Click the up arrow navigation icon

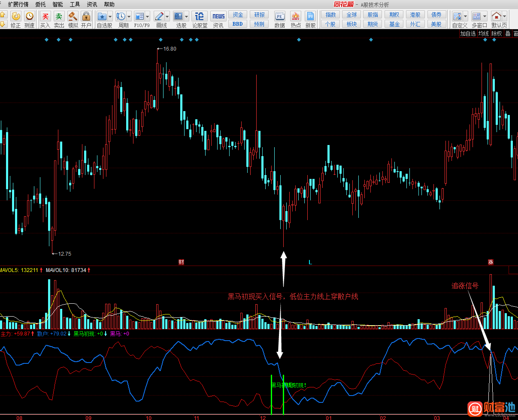click(x=2, y=15)
